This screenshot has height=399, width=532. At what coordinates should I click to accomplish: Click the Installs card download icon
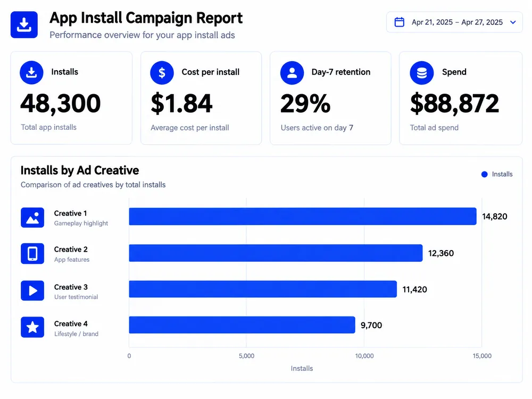pyautogui.click(x=31, y=72)
